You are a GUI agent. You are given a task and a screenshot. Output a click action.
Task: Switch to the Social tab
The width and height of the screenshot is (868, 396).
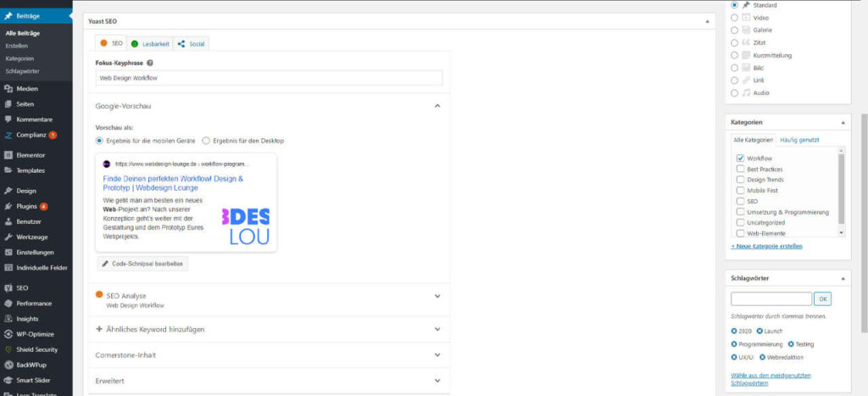[191, 44]
